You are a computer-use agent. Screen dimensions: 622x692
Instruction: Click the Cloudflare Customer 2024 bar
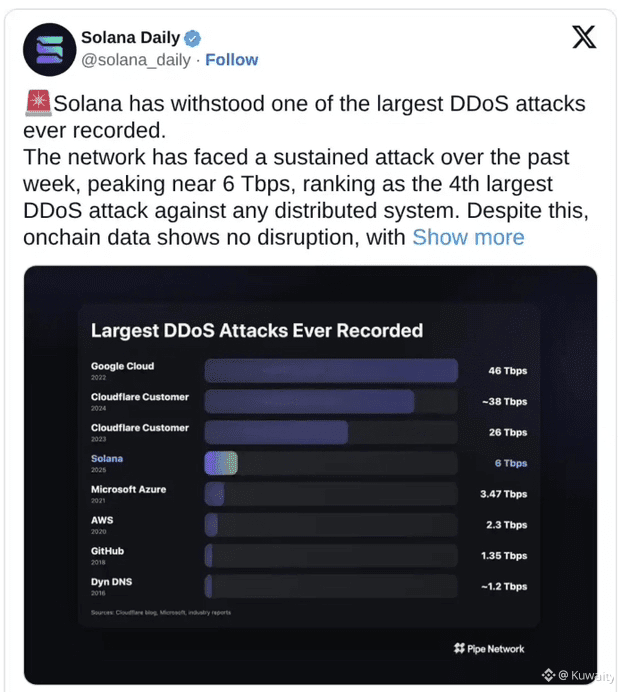(309, 402)
